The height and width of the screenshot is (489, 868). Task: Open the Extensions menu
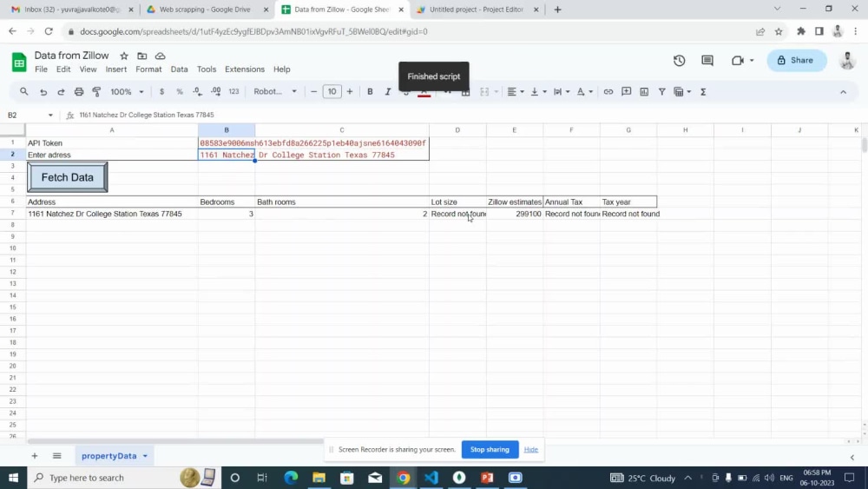click(244, 69)
